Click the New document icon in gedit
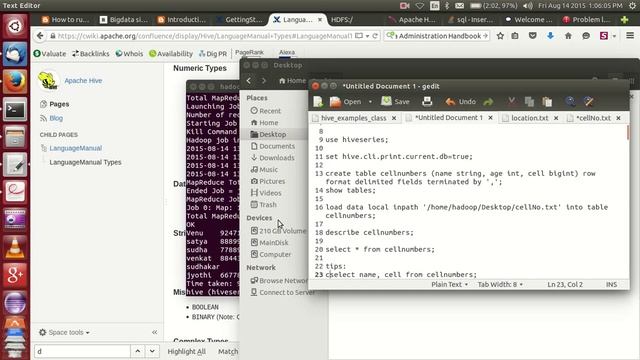 pyautogui.click(x=318, y=102)
